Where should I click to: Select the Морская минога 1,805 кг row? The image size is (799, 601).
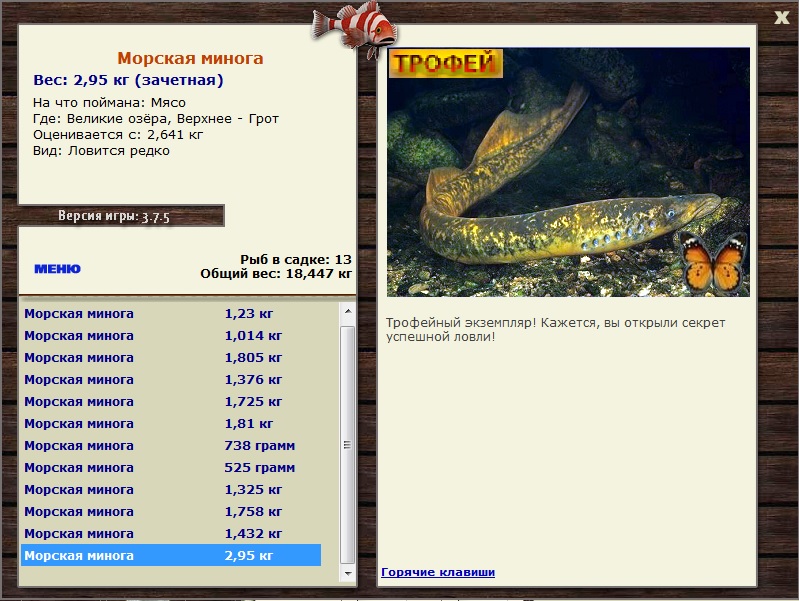171,357
